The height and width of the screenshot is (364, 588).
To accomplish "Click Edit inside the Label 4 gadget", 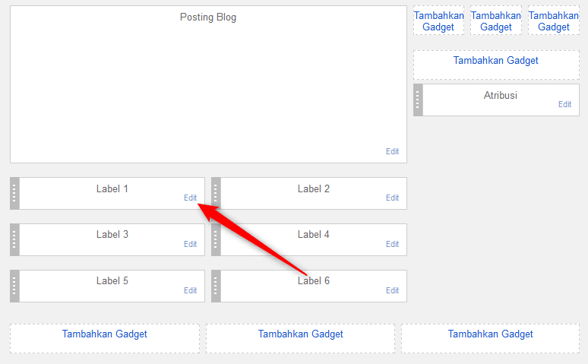I will (x=392, y=244).
